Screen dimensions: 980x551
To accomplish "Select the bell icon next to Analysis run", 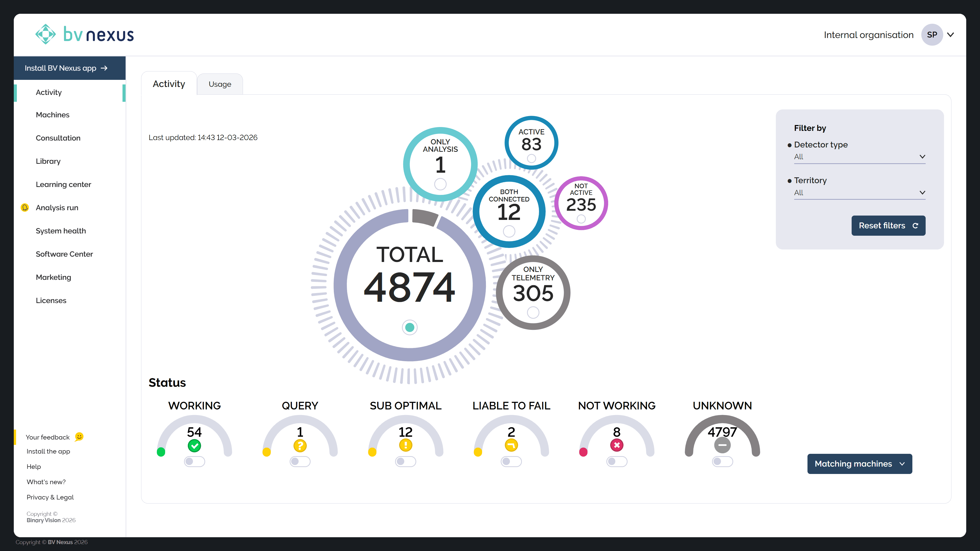I will tap(25, 208).
